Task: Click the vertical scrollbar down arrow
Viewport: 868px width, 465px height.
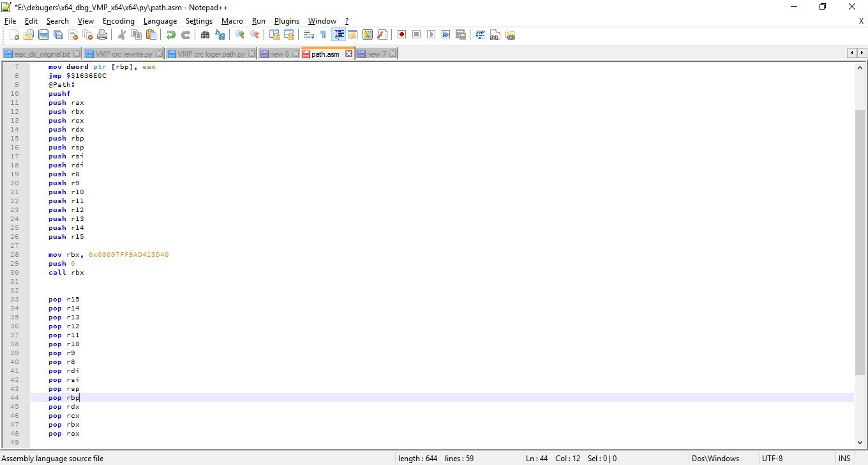Action: (860, 442)
